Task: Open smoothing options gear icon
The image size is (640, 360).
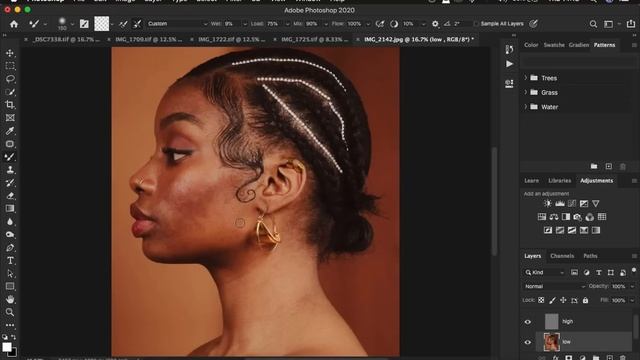Action: tap(435, 24)
